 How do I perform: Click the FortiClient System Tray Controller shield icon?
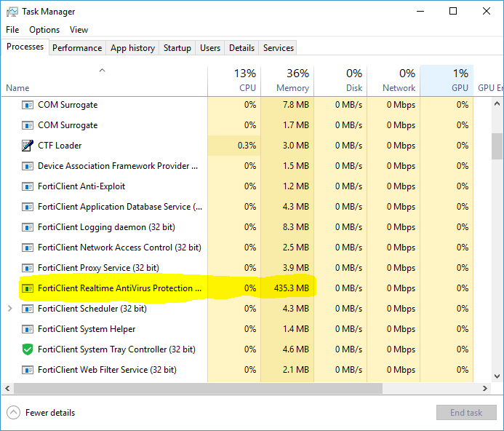[x=28, y=349]
